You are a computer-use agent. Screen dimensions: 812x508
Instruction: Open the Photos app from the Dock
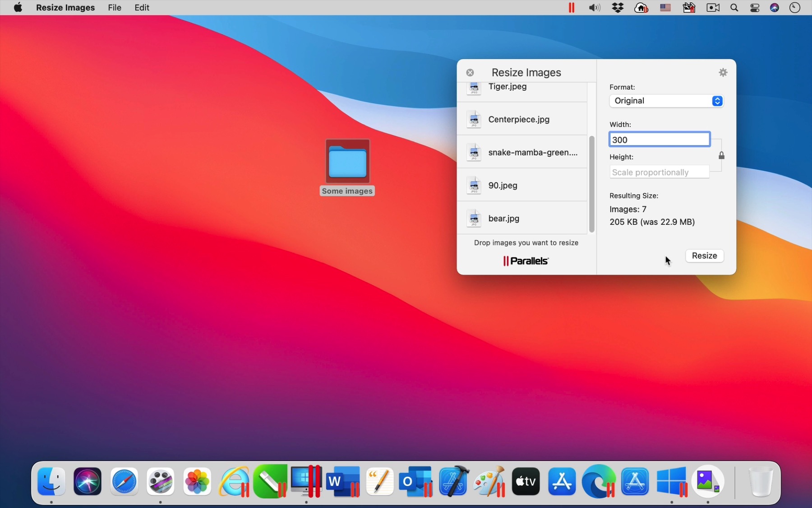(197, 481)
